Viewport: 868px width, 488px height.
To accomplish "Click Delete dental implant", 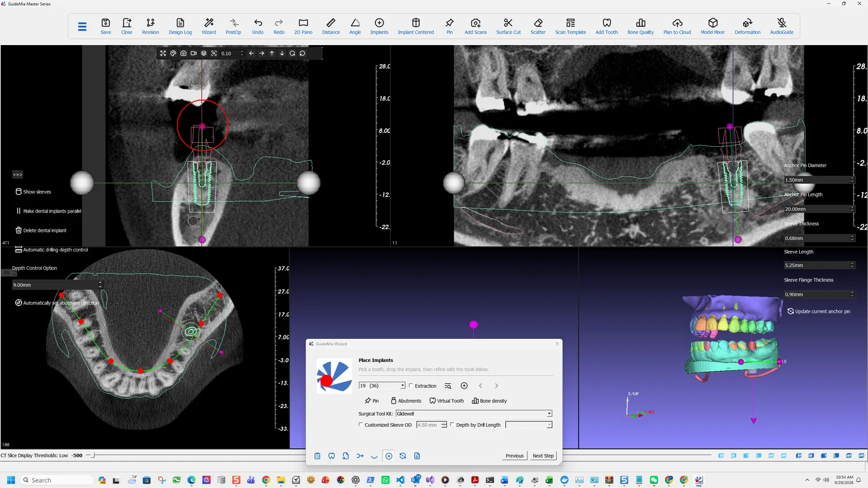I will [x=41, y=230].
